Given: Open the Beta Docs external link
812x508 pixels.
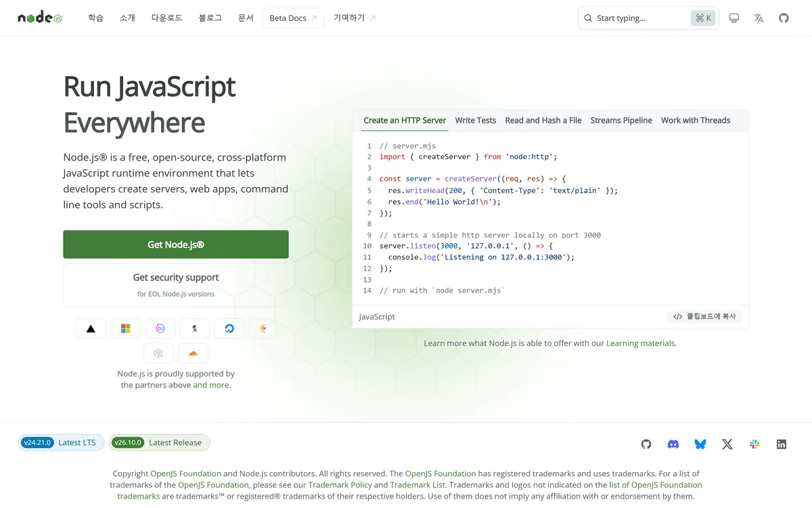Looking at the screenshot, I should (293, 18).
